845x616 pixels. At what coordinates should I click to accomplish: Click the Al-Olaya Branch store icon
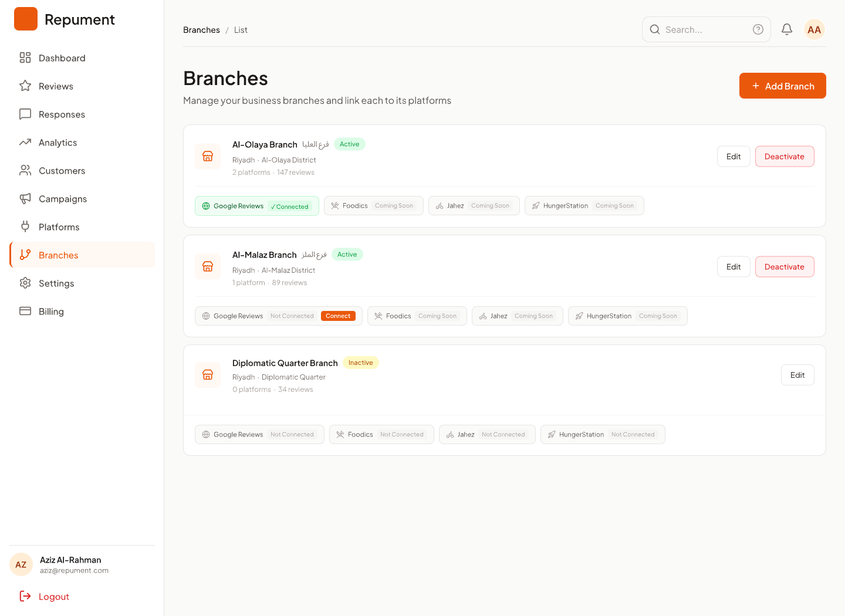[x=208, y=156]
